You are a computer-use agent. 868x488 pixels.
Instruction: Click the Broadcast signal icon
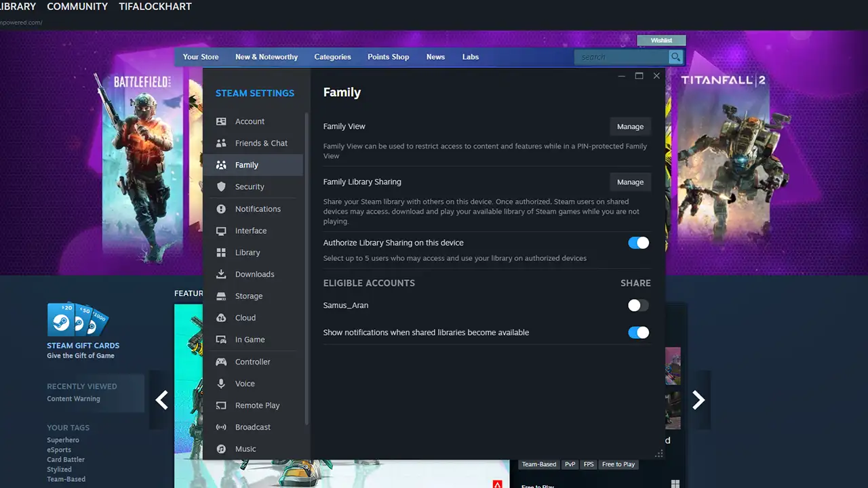pos(221,427)
